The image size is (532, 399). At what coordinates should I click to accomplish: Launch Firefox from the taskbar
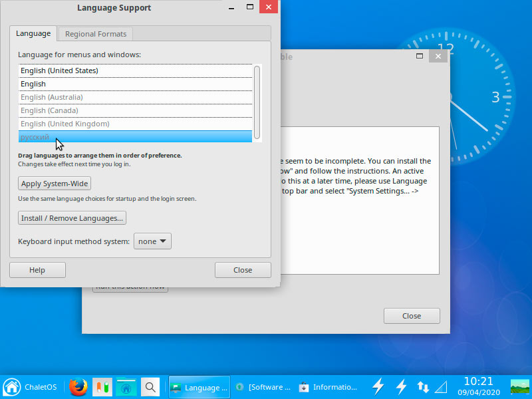78,387
